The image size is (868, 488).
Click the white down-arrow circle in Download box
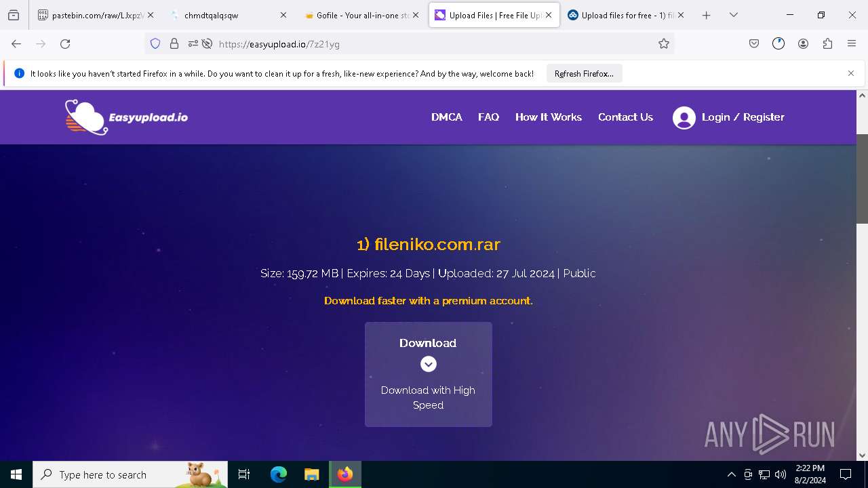[428, 364]
